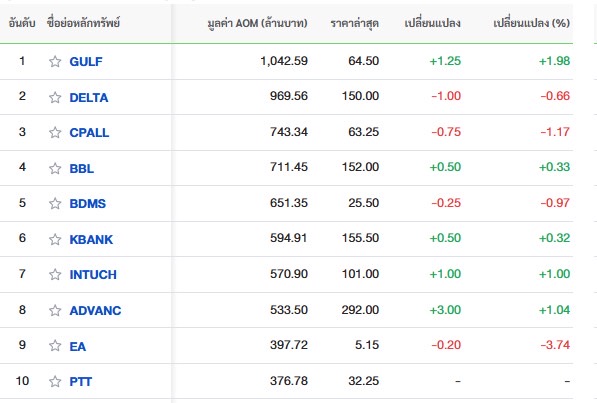Open the GULF stock link
Image resolution: width=597 pixels, height=403 pixels.
[86, 62]
